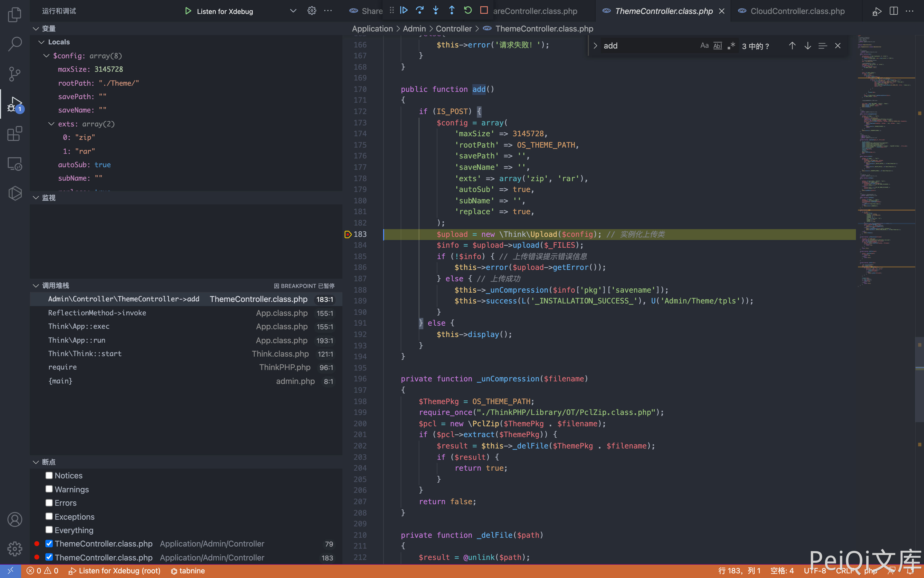This screenshot has width=924, height=578.
Task: Click Controller in breadcrumb
Action: click(x=453, y=29)
